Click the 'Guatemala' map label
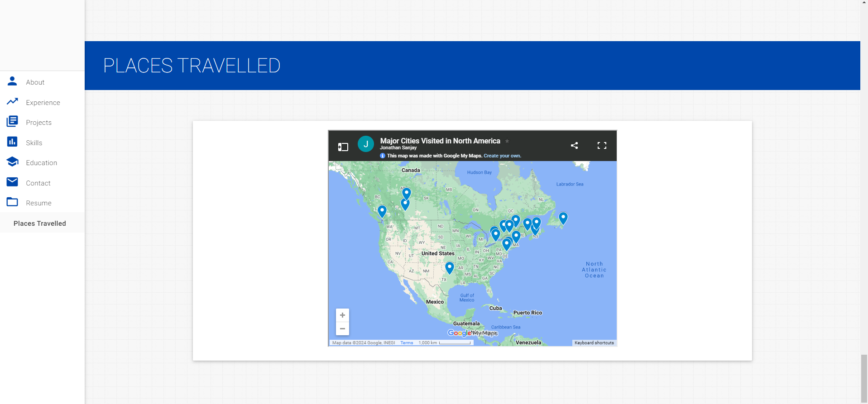Screen dimensions: 868x404 tap(466, 323)
